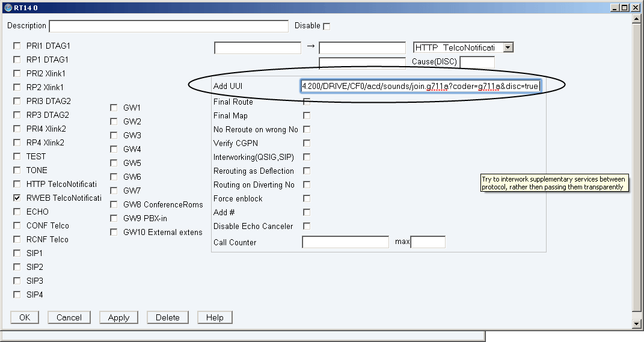644x342 pixels.
Task: Check the PRI1 DTAG1 checkbox
Action: tap(17, 46)
